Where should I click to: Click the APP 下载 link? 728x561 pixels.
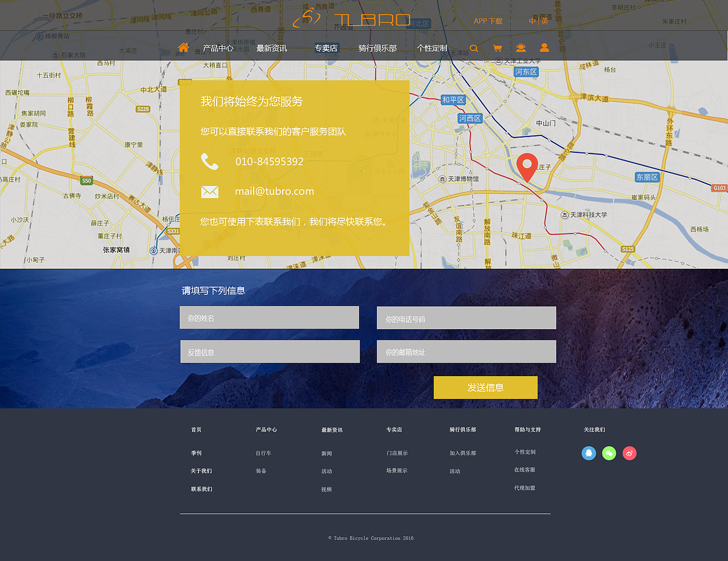488,21
